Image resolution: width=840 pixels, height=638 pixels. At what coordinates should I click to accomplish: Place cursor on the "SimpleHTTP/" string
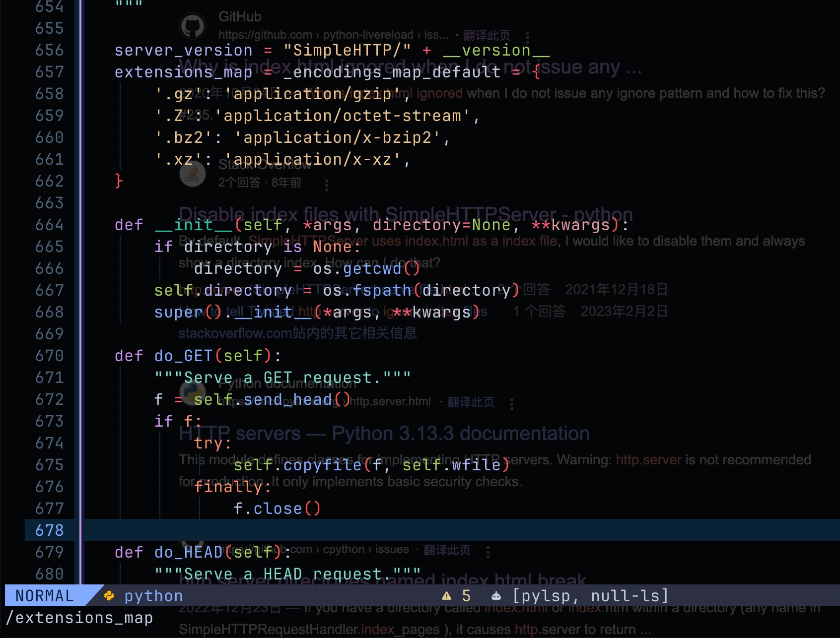point(347,50)
